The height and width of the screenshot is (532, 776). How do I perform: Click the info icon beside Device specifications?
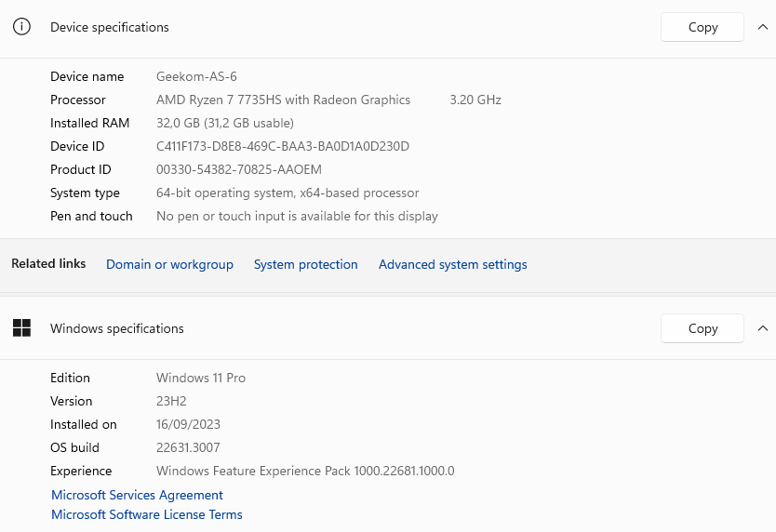(21, 27)
